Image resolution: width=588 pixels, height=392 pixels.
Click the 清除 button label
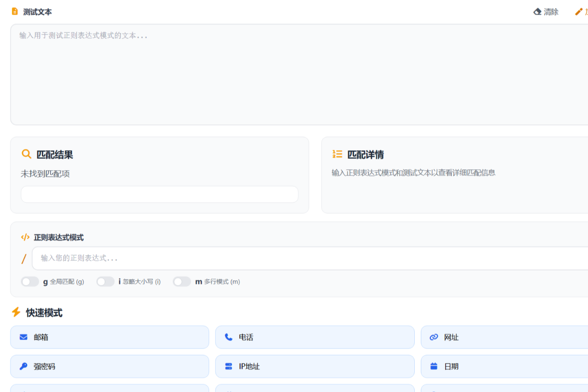(x=551, y=12)
